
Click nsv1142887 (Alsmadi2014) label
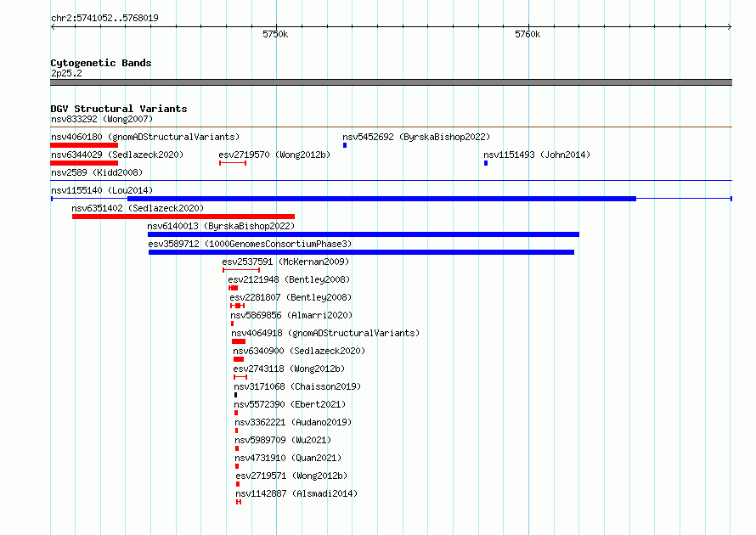click(x=296, y=493)
